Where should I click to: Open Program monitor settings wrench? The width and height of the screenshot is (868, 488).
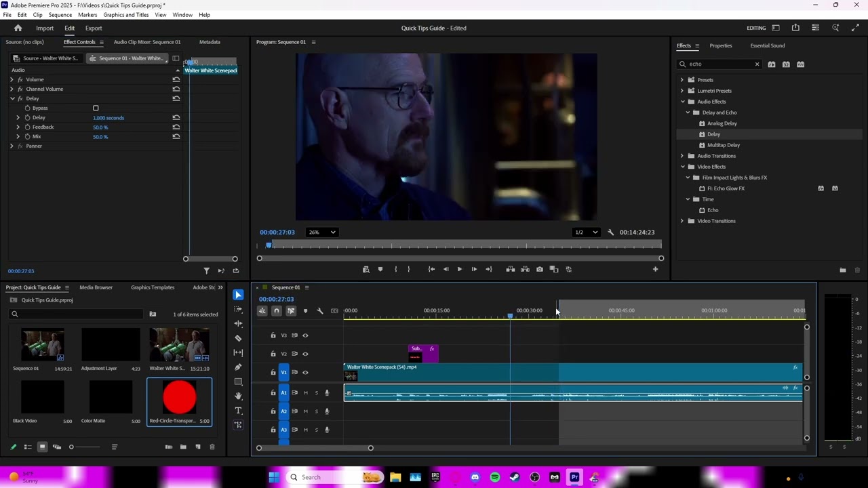coord(611,232)
